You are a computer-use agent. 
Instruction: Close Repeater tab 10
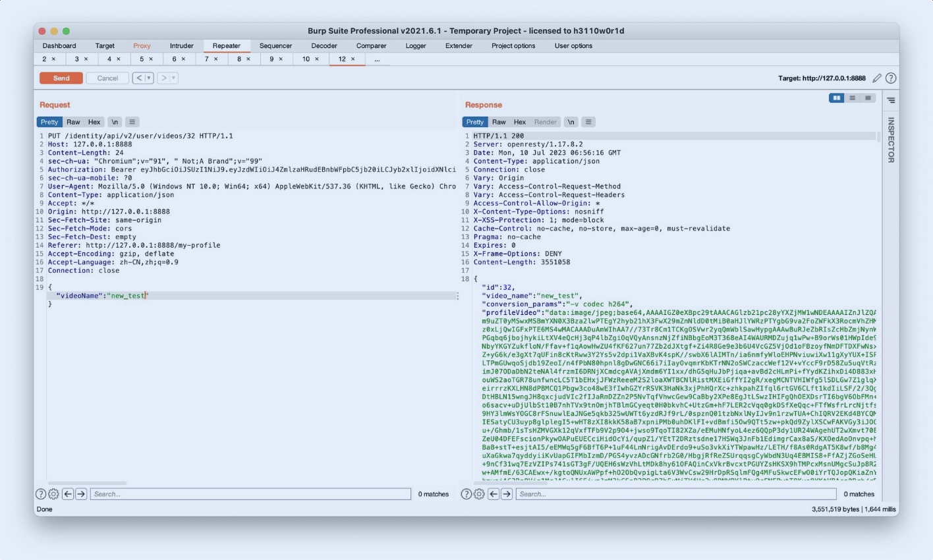tap(317, 59)
